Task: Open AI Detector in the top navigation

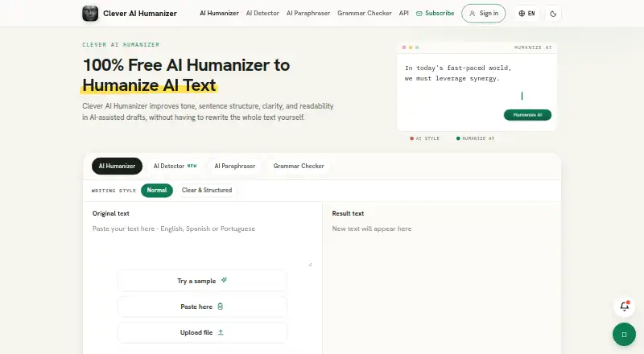Action: [262, 13]
